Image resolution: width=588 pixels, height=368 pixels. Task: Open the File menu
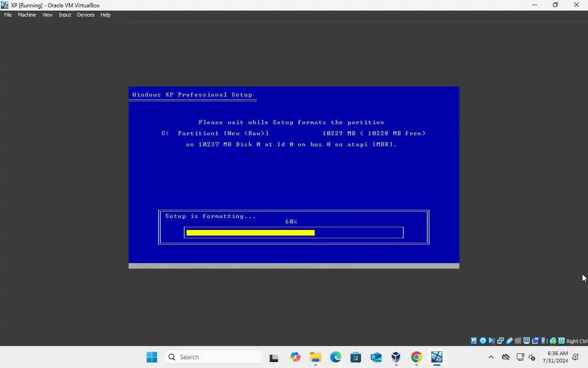8,15
